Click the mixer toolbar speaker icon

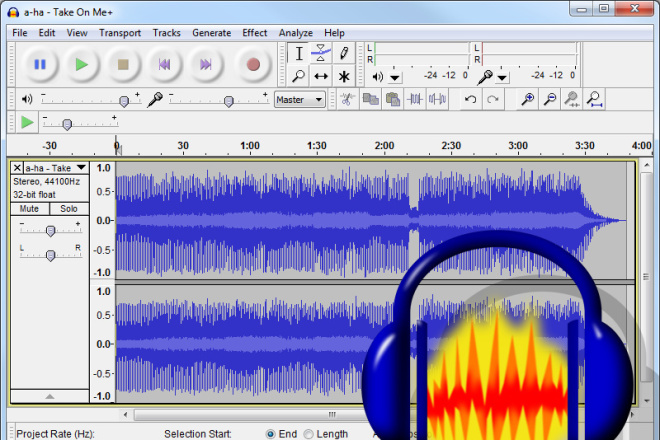[x=27, y=99]
